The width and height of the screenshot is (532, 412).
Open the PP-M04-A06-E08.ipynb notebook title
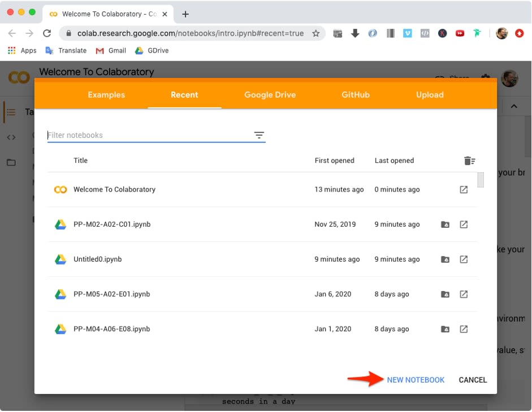pos(111,329)
